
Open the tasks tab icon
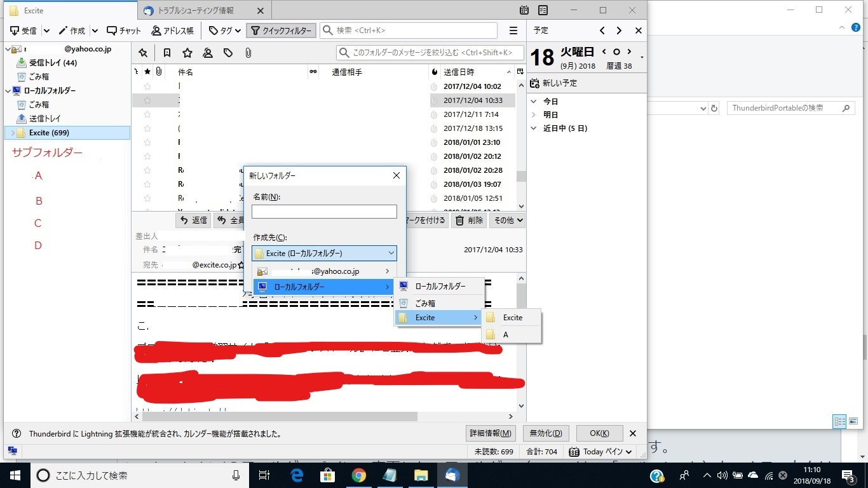(543, 10)
